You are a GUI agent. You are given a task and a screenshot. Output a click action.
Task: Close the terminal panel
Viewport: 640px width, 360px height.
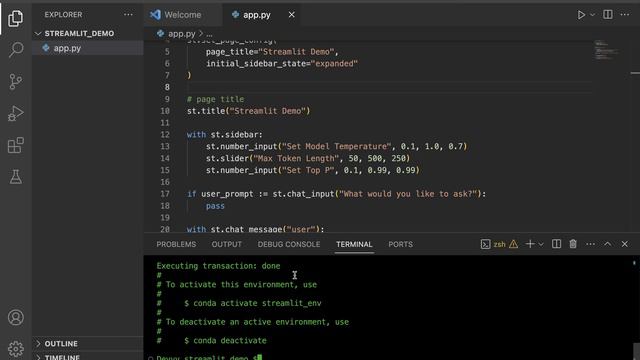point(624,244)
